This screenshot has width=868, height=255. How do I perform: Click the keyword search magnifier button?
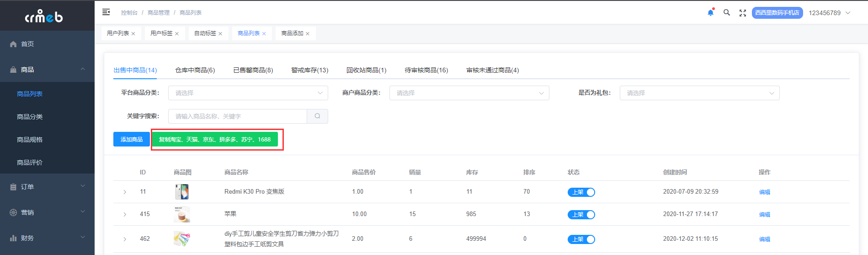pyautogui.click(x=317, y=116)
